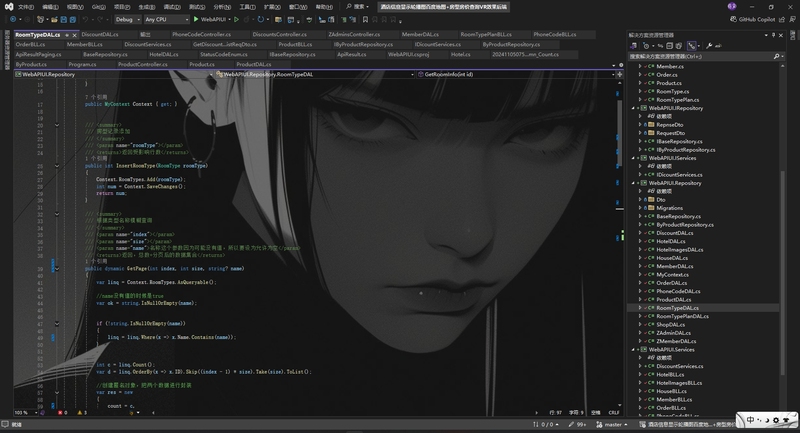Click the Chinese input mode indicator in IME bar
This screenshot has height=433, width=800.
(751, 420)
